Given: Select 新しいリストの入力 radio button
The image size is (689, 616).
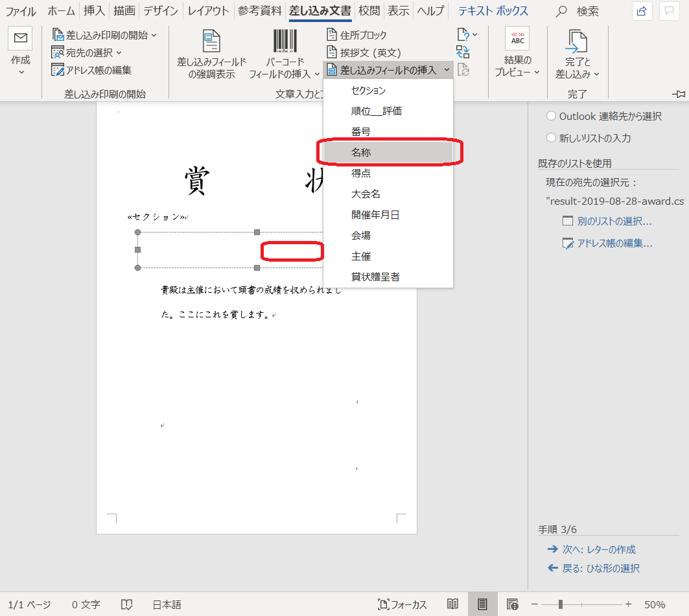Looking at the screenshot, I should (x=551, y=138).
